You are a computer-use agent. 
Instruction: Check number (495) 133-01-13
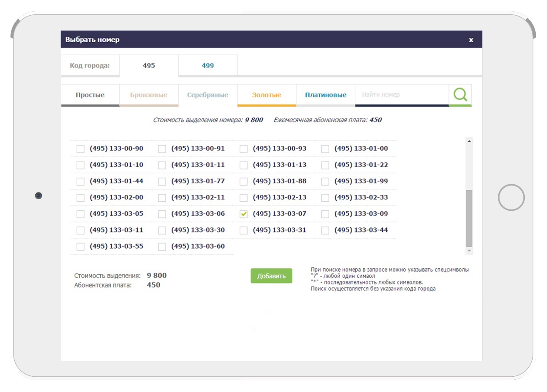[243, 165]
